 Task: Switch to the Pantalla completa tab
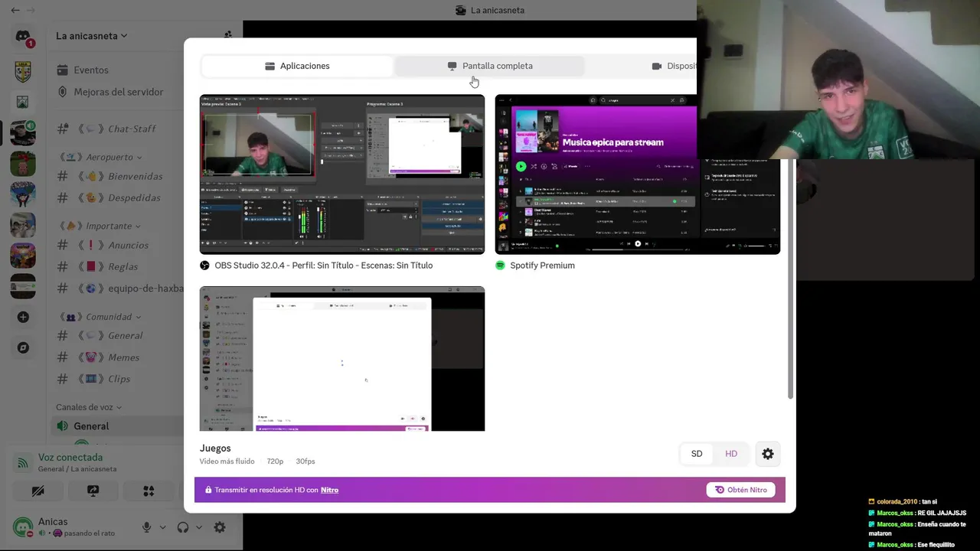489,66
